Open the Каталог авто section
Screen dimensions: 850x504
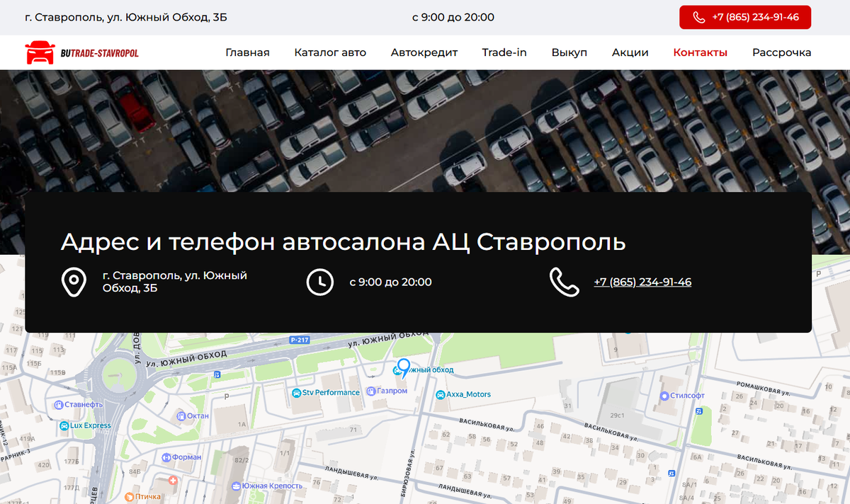click(x=330, y=52)
